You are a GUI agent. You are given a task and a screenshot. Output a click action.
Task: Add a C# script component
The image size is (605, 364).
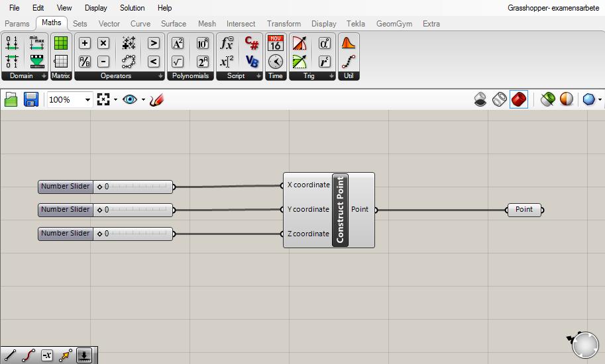(x=252, y=43)
